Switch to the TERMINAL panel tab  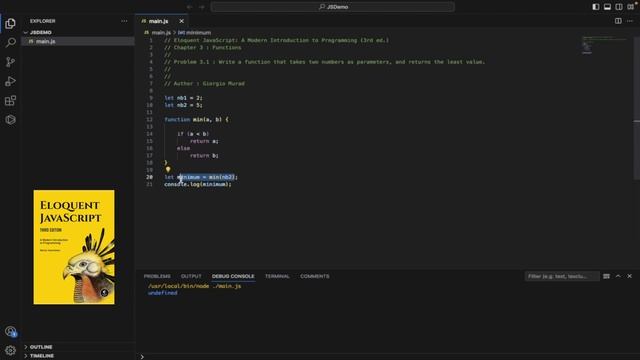point(277,276)
